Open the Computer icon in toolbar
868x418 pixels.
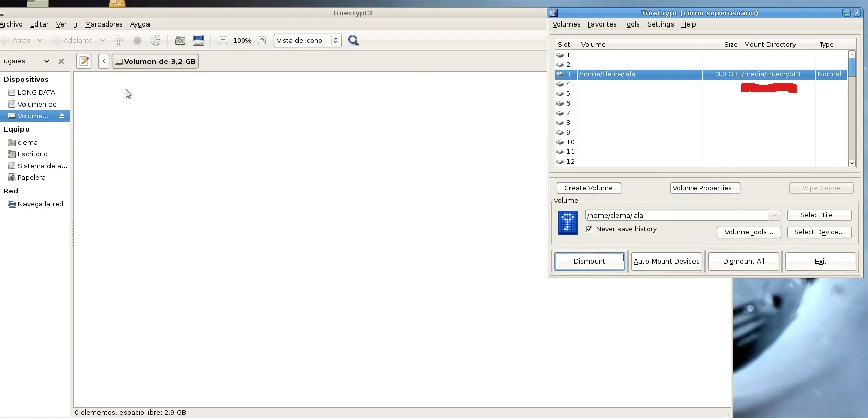point(199,40)
